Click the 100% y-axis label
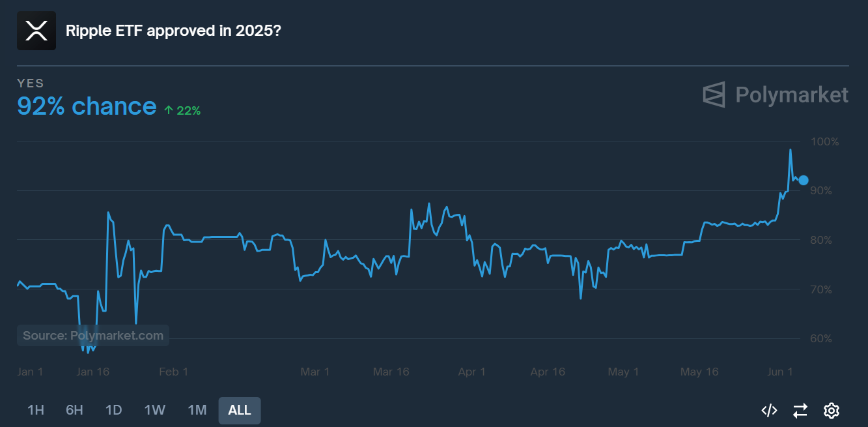 click(x=824, y=141)
